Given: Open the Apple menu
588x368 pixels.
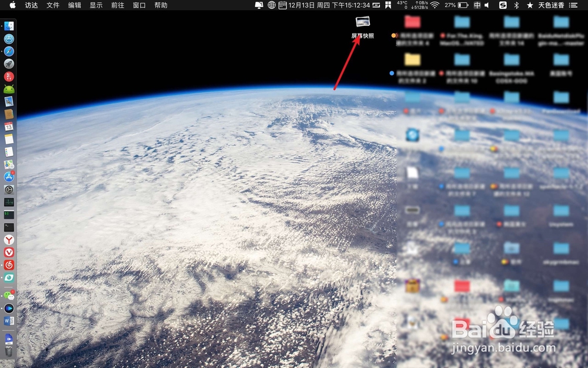Looking at the screenshot, I should tap(12, 5).
